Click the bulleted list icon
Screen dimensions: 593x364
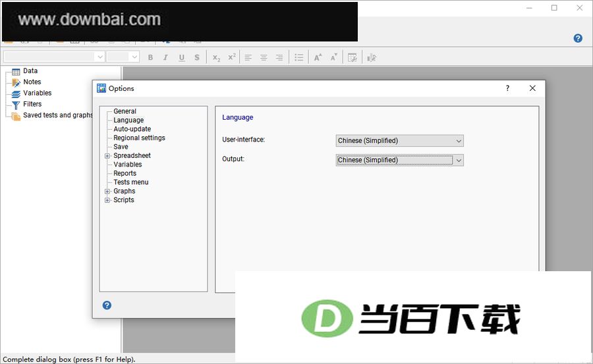coord(298,57)
